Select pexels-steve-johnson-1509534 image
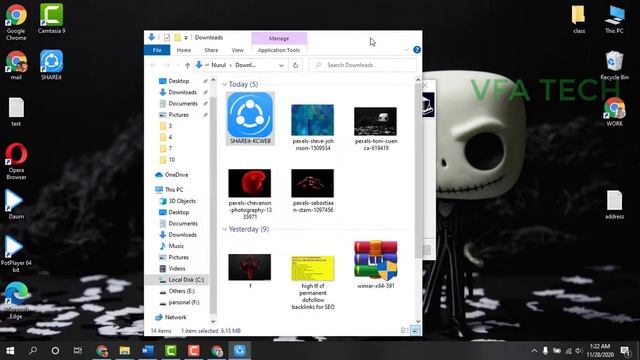The width and height of the screenshot is (640, 360). (x=313, y=127)
